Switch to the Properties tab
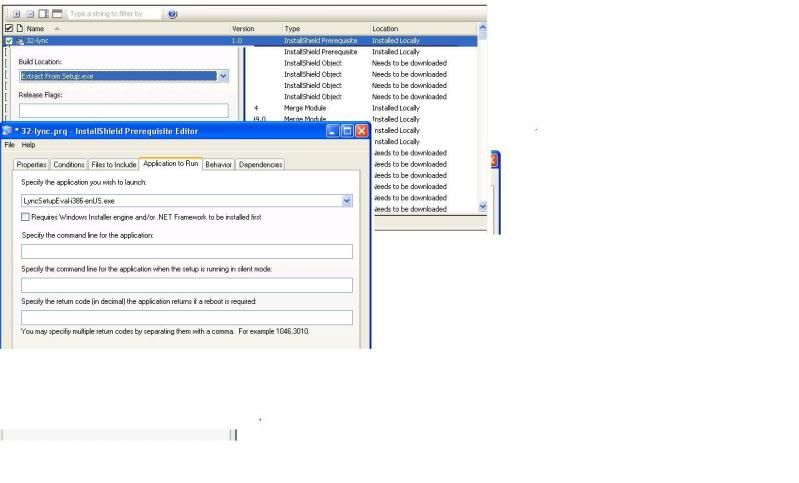This screenshot has height=483, width=799. click(x=32, y=165)
